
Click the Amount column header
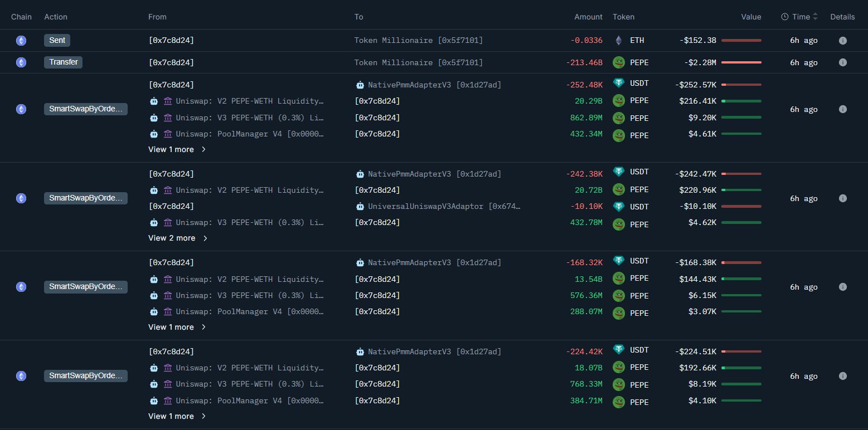tap(588, 17)
